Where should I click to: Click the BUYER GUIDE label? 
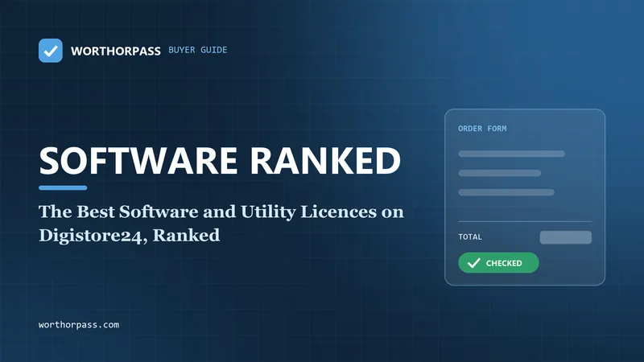pyautogui.click(x=197, y=50)
